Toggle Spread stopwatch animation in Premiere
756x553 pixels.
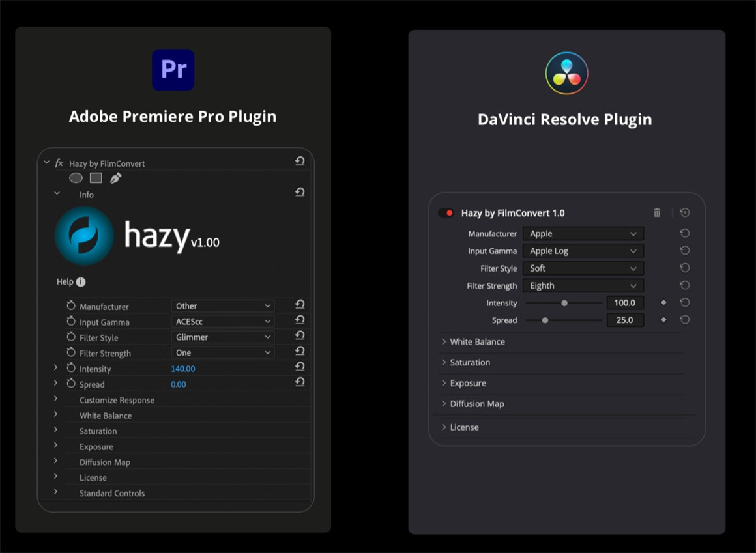[x=71, y=384]
